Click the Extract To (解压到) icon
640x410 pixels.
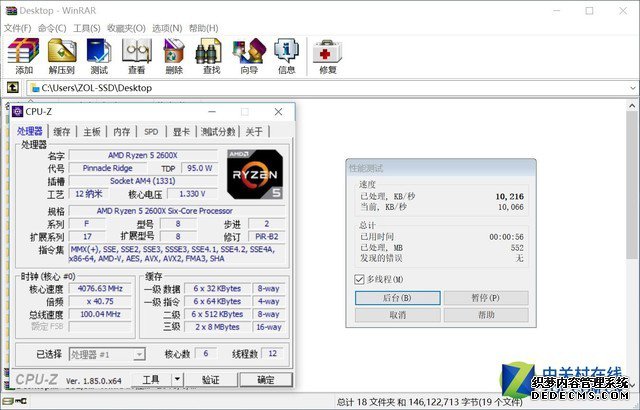click(x=62, y=56)
